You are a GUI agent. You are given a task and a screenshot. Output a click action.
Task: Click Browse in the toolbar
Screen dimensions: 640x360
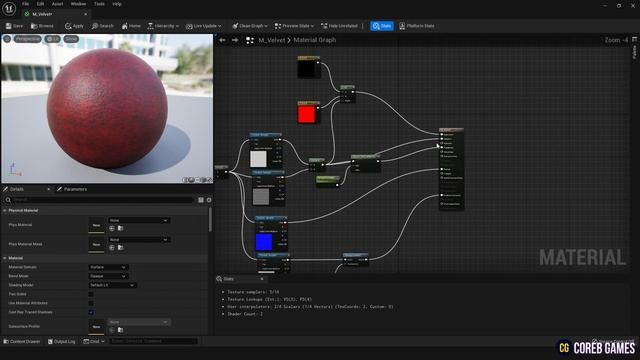[x=42, y=26]
